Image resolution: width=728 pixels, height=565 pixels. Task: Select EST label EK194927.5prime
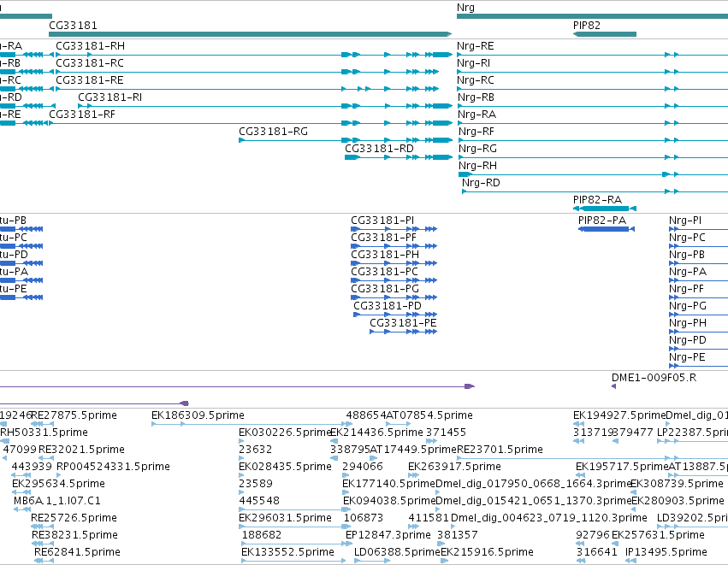pos(619,415)
